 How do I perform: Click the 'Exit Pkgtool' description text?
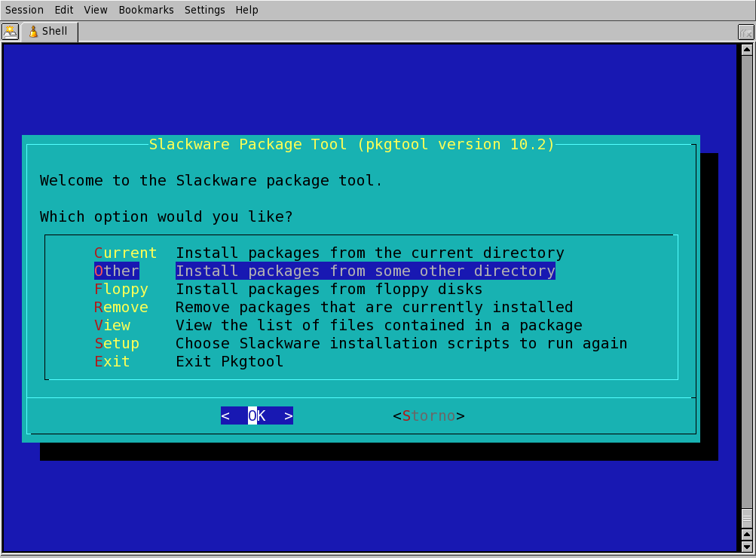click(x=229, y=362)
